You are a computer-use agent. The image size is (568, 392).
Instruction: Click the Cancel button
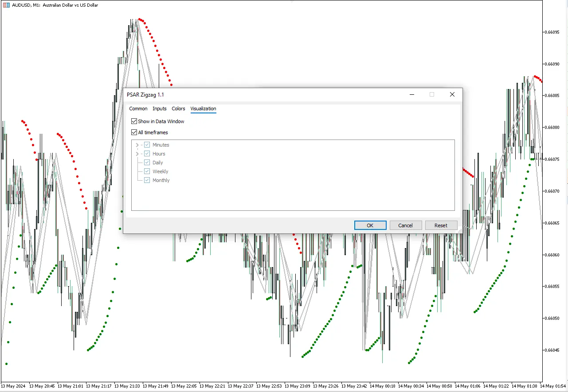point(405,225)
